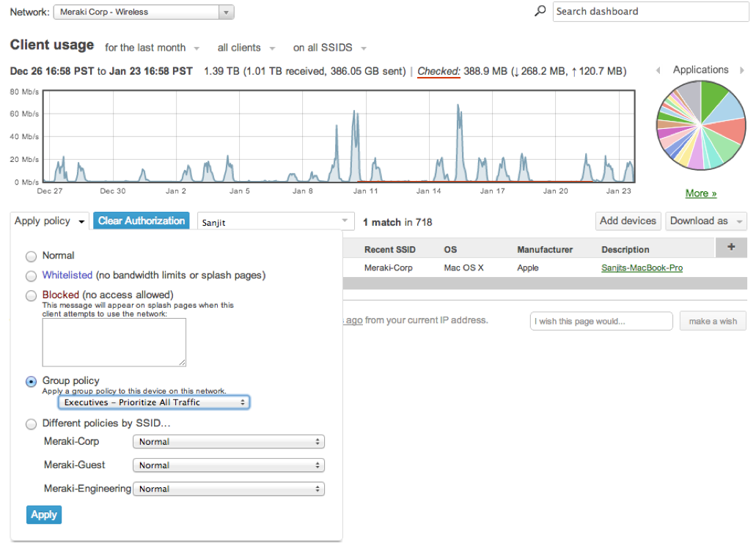Click the client search box containing Sanjit
756x543 pixels.
point(276,221)
